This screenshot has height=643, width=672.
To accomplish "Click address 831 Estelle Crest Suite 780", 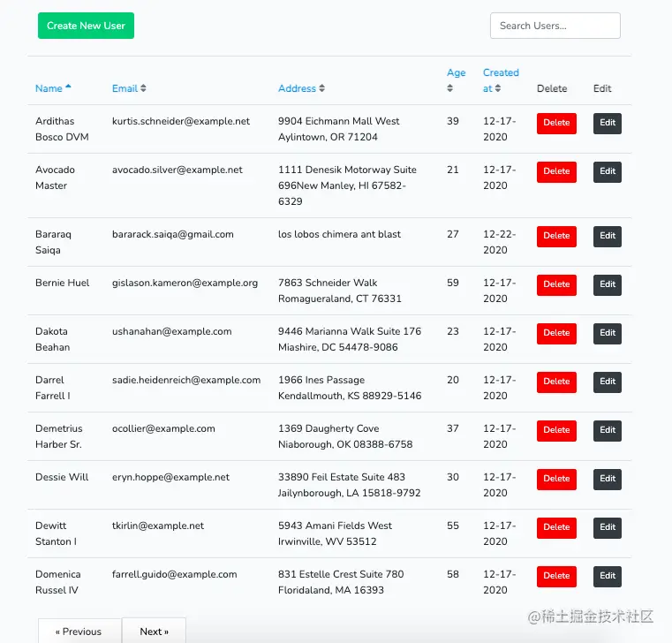I will 341,574.
